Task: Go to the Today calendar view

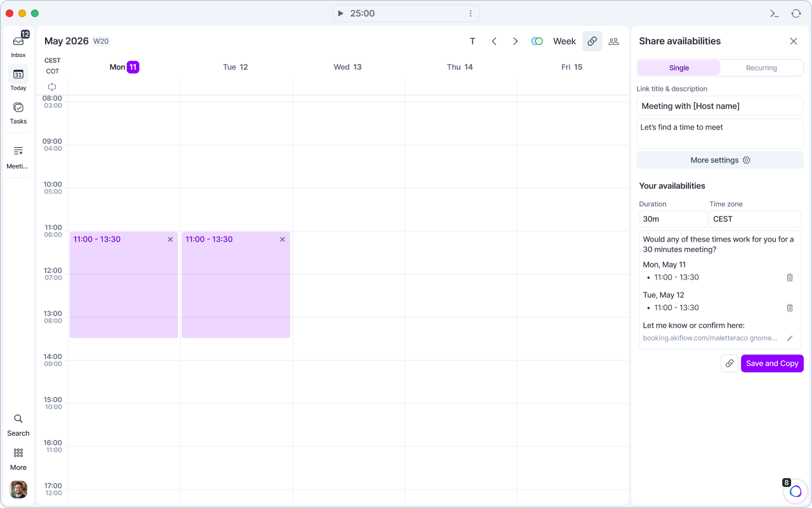Action: pos(18,79)
